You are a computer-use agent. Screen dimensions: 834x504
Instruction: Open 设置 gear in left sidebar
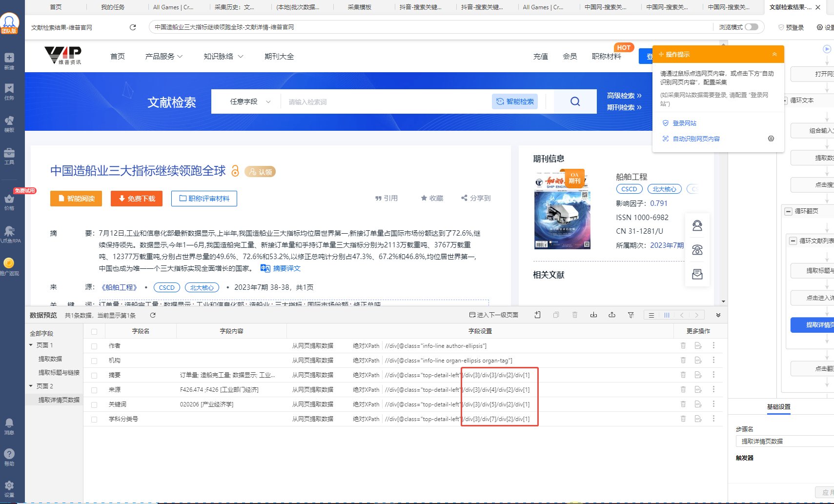[x=9, y=488]
